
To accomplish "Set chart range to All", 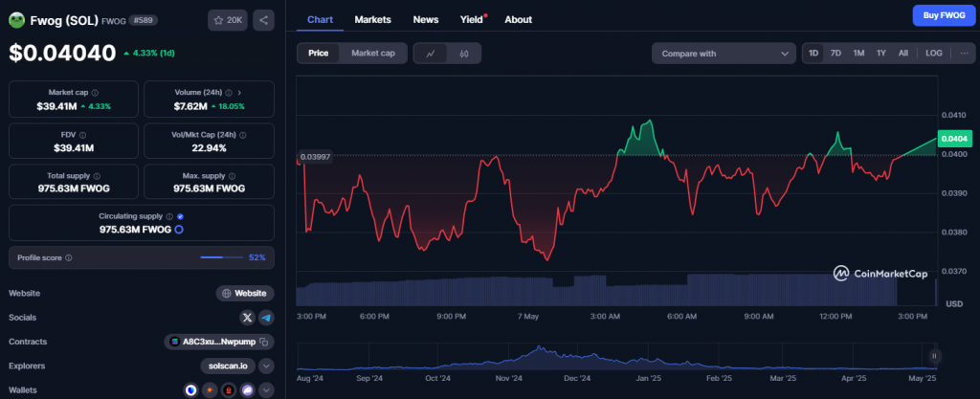I will point(903,53).
